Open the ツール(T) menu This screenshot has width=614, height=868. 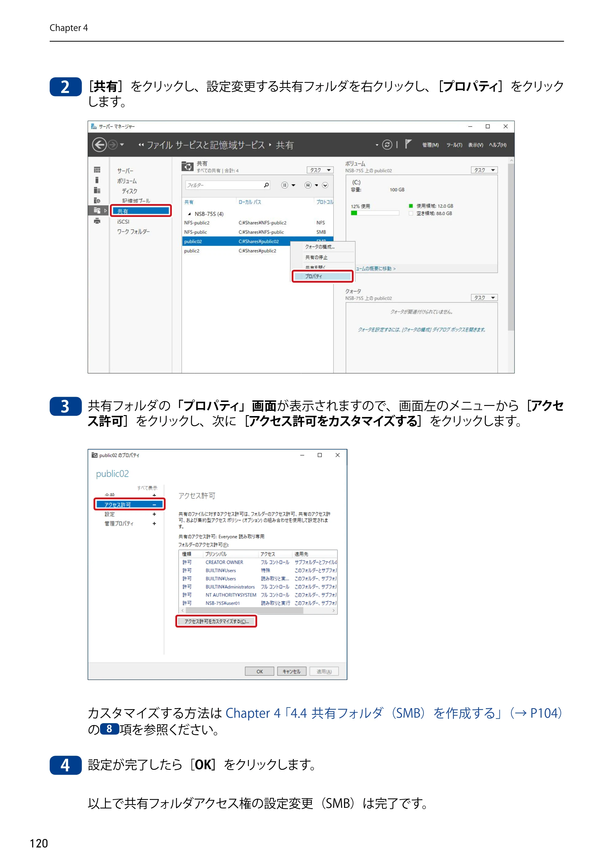(x=454, y=145)
